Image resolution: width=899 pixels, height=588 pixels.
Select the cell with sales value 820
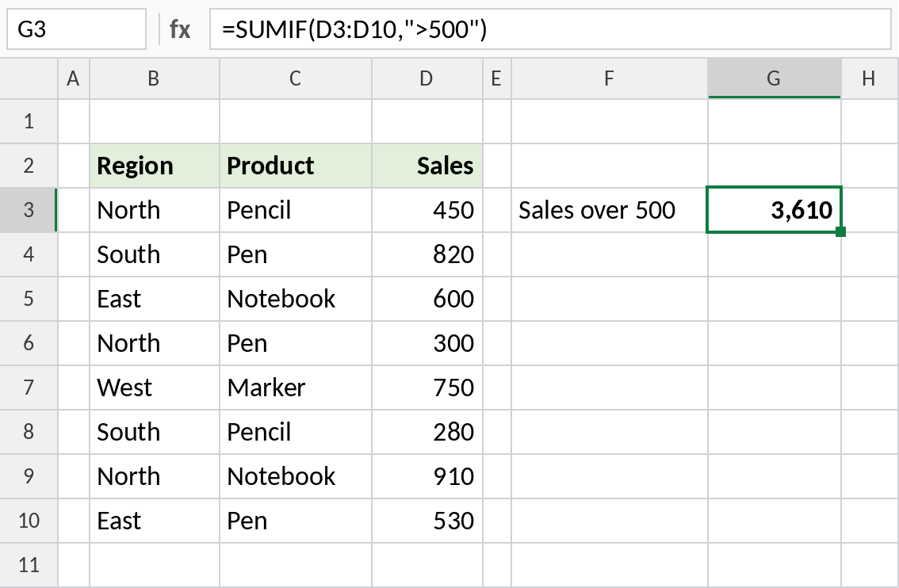pyautogui.click(x=427, y=254)
